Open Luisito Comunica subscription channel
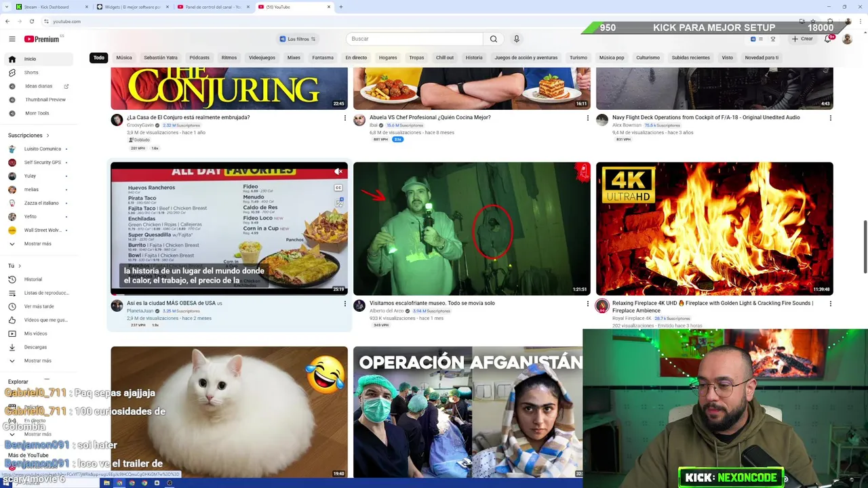 tap(39, 148)
